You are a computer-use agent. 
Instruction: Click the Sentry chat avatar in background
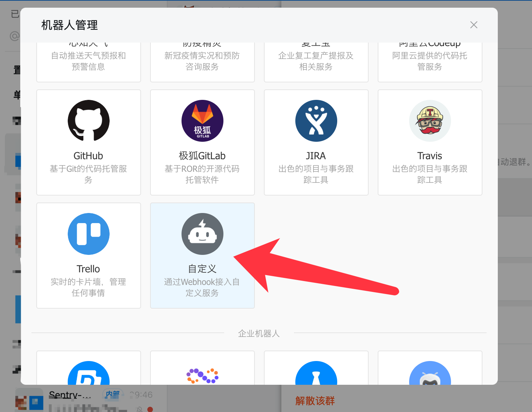point(29,400)
